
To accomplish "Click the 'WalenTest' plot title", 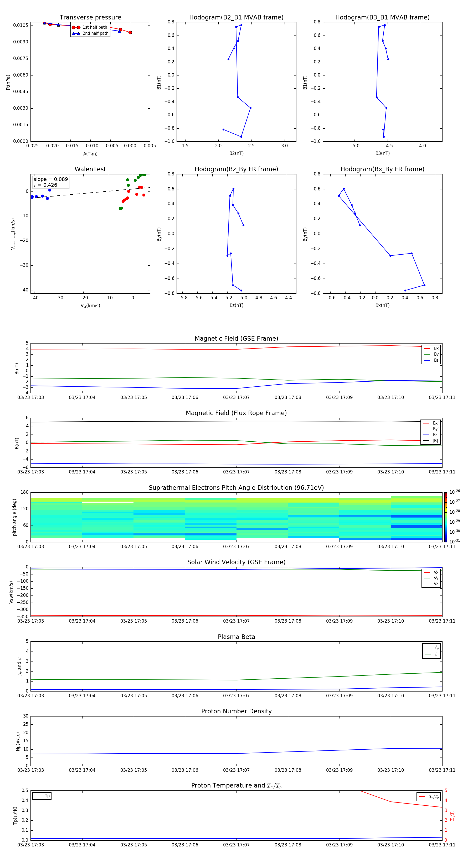I will pos(90,169).
